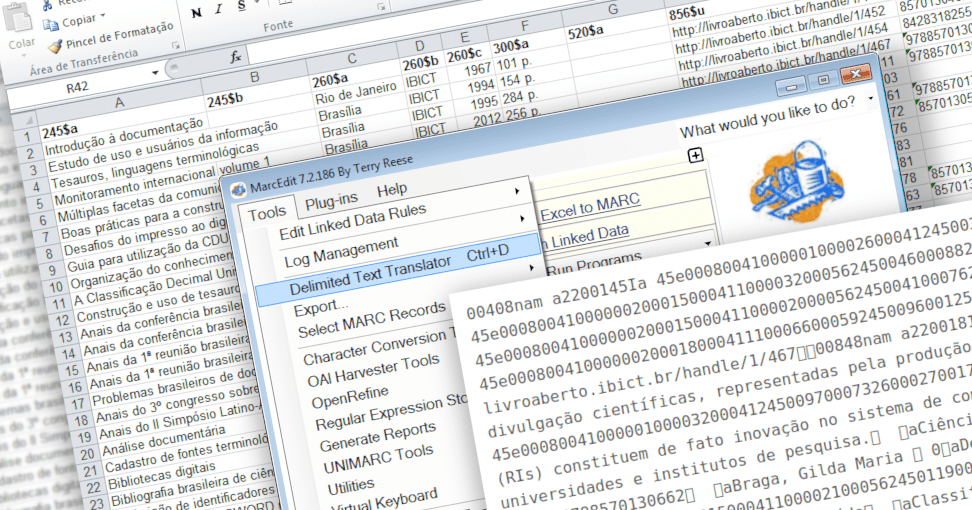Expand the Name Box dropdown arrow
Screen dimensions: 972x510
pyautogui.click(x=154, y=72)
